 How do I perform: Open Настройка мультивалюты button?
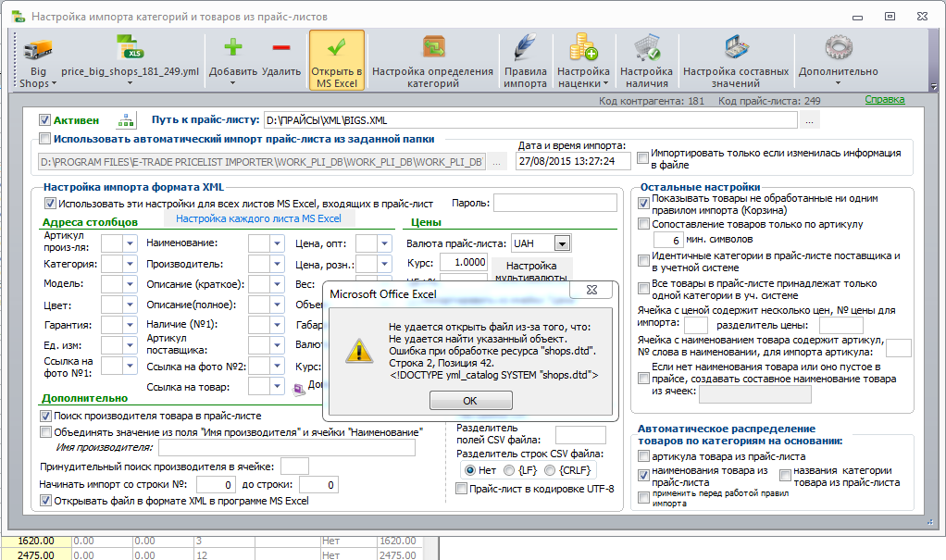[x=531, y=270]
